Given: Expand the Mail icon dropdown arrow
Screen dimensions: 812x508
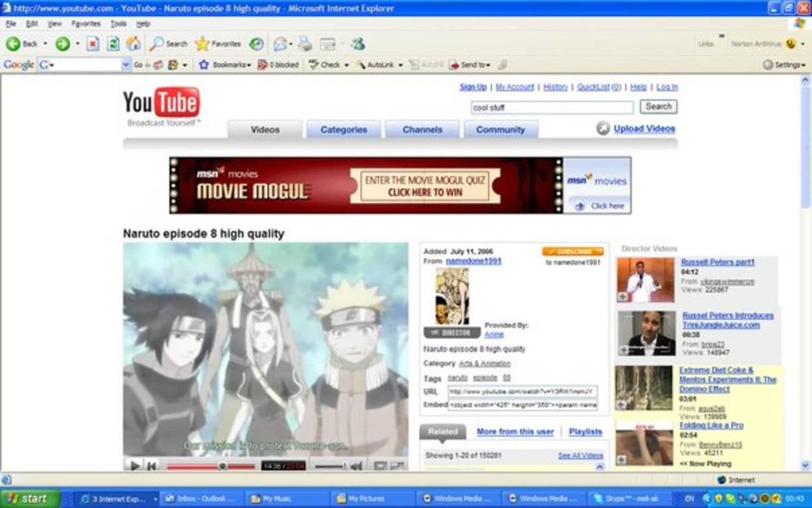Looking at the screenshot, I should 290,44.
